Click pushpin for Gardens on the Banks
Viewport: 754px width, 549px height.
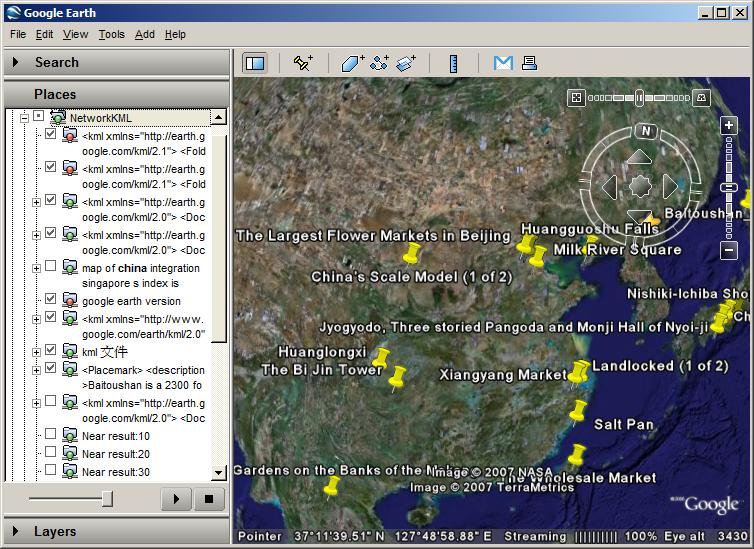pyautogui.click(x=331, y=487)
